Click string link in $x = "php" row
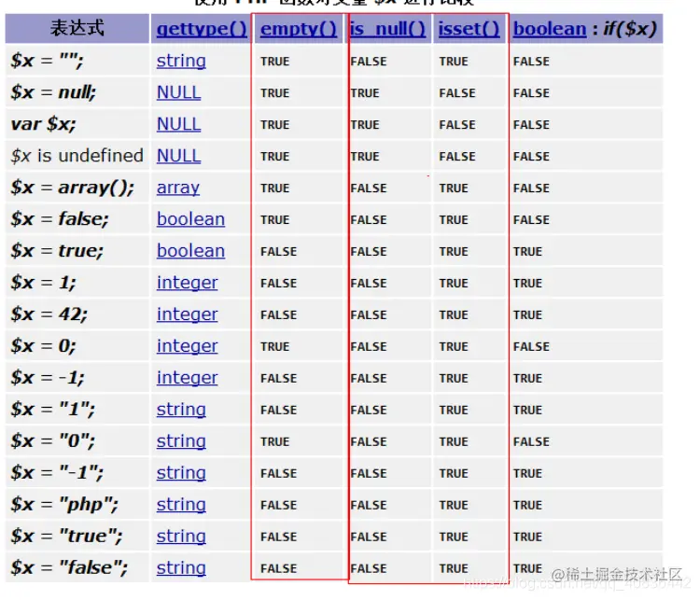This screenshot has width=700, height=600. point(181,505)
